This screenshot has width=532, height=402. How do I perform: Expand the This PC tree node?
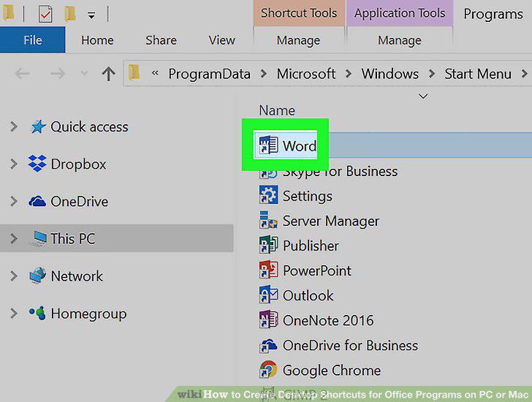[x=14, y=238]
